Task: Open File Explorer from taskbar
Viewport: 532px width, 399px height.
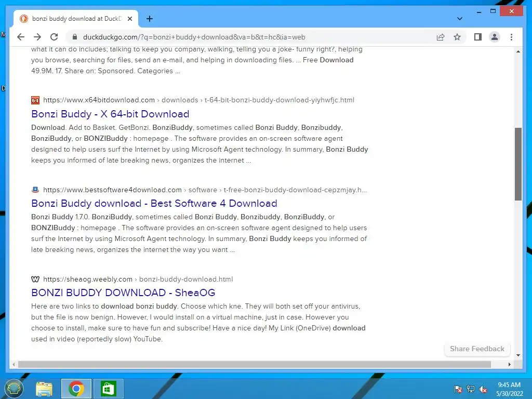Action: tap(44, 389)
